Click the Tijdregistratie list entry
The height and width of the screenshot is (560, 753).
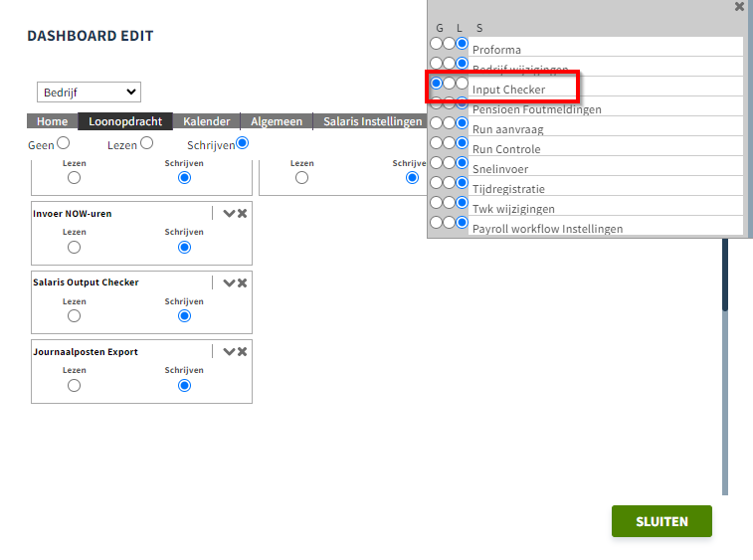coord(606,186)
